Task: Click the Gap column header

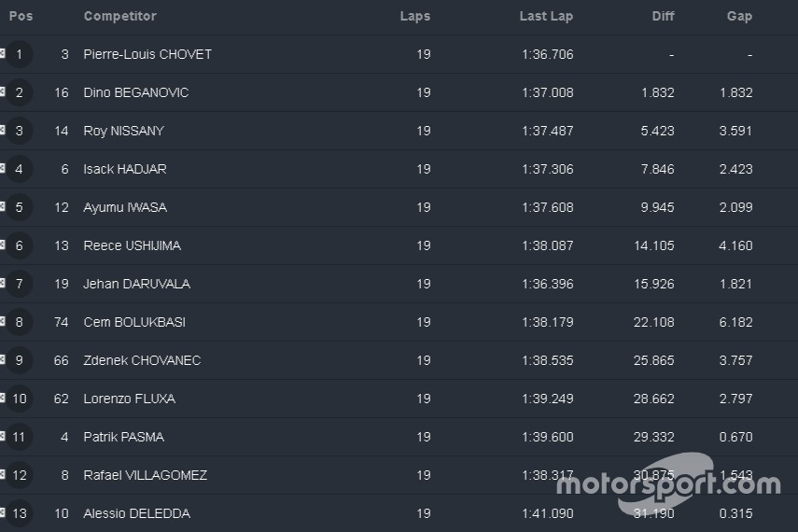Action: coord(739,16)
